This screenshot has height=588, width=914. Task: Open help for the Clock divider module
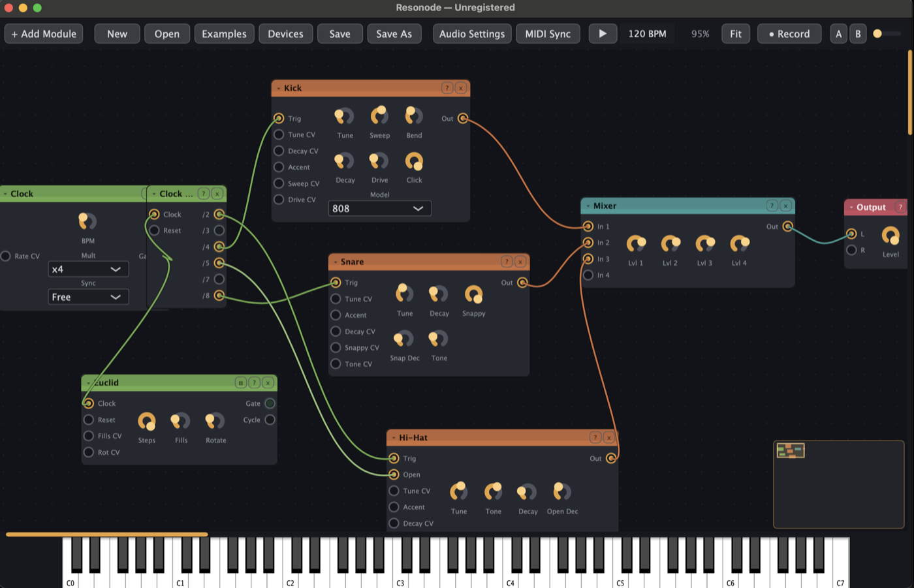coord(204,194)
